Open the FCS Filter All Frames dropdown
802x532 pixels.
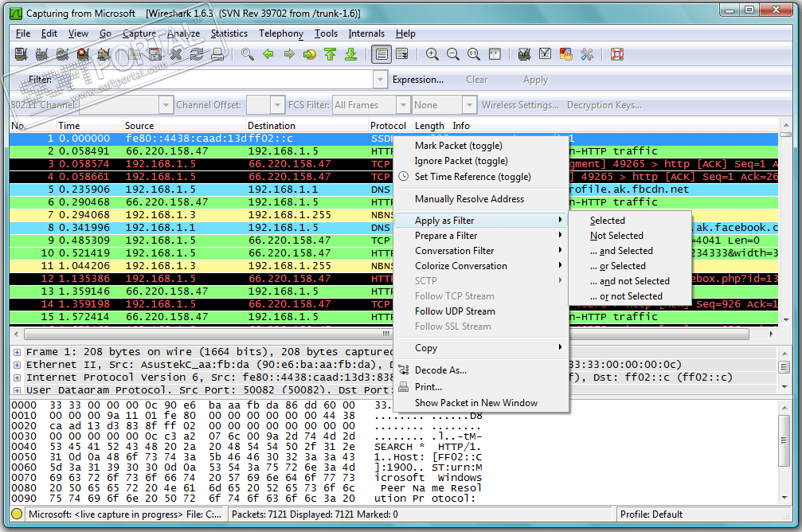tap(403, 105)
